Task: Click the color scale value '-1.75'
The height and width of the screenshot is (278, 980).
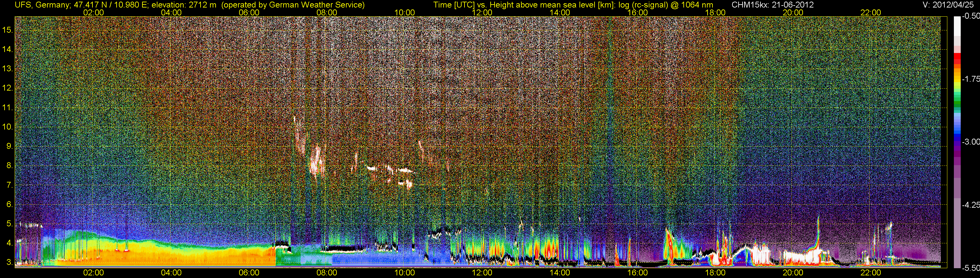Action: pos(971,79)
